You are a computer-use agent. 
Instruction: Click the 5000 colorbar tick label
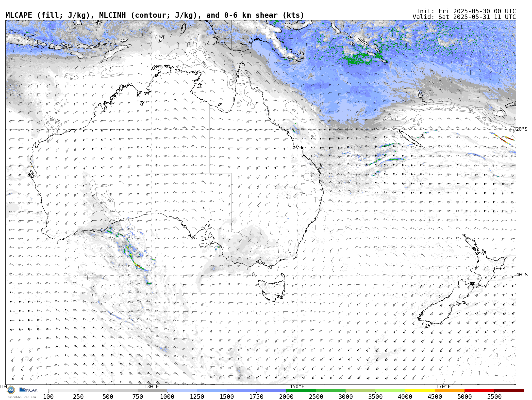465,397
